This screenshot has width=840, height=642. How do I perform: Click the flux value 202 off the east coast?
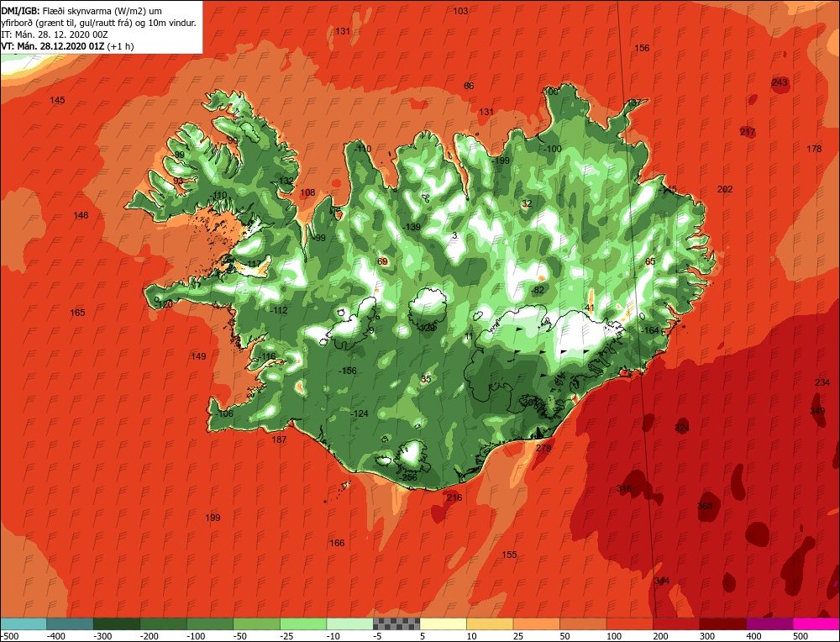tap(725, 189)
